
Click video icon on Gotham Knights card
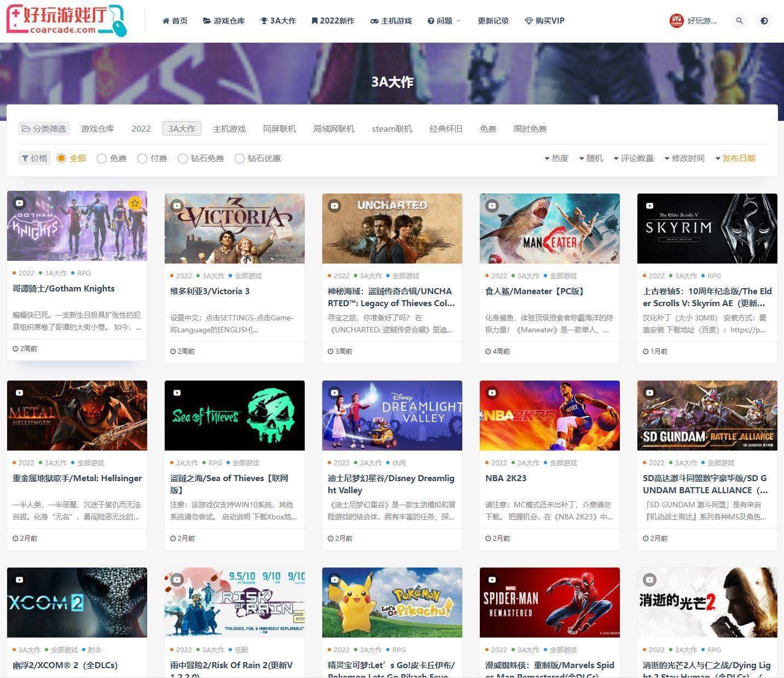pos(19,203)
